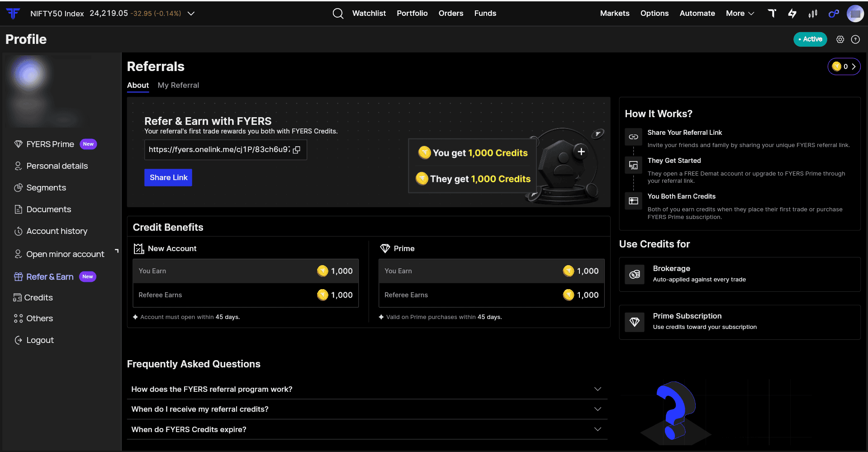Open the lightning bolt quick-trade icon

click(792, 14)
